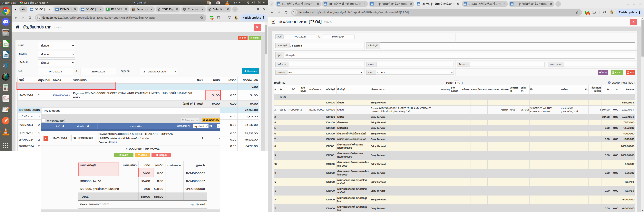Reload the right Chrome window page

(286, 12)
